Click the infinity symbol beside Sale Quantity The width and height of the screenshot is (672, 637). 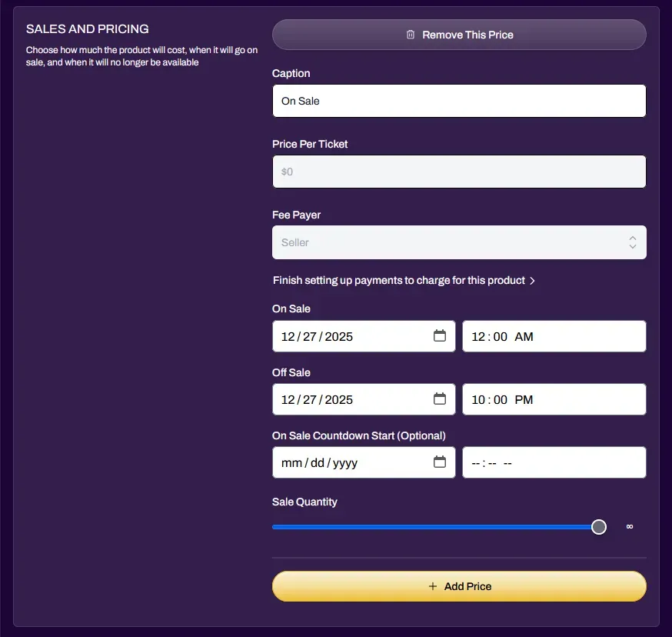click(630, 527)
